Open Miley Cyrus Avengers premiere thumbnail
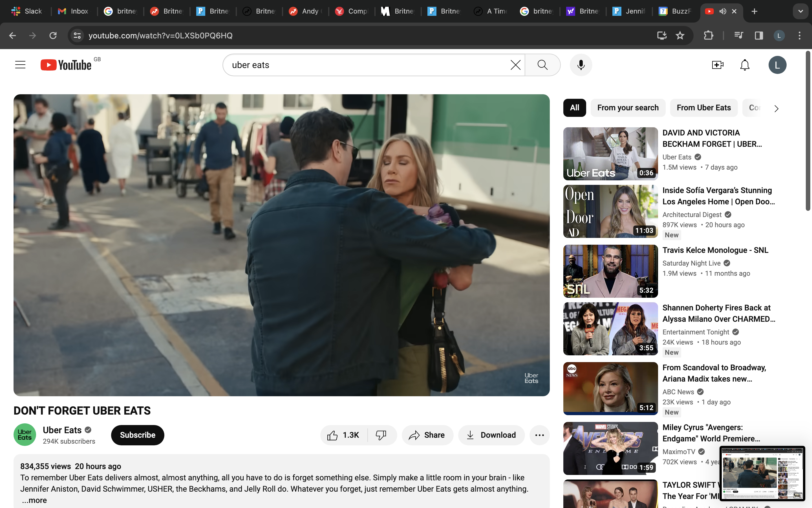This screenshot has height=508, width=812. pyautogui.click(x=610, y=448)
